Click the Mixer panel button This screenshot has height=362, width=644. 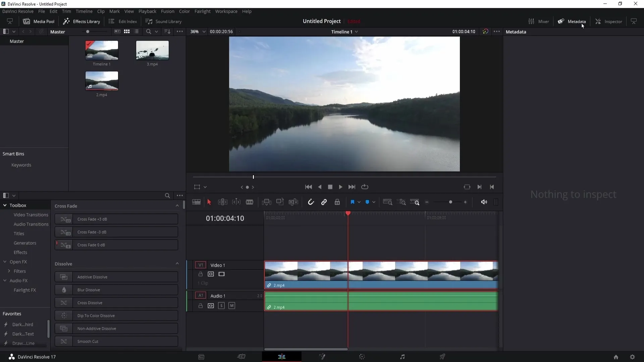(x=539, y=21)
